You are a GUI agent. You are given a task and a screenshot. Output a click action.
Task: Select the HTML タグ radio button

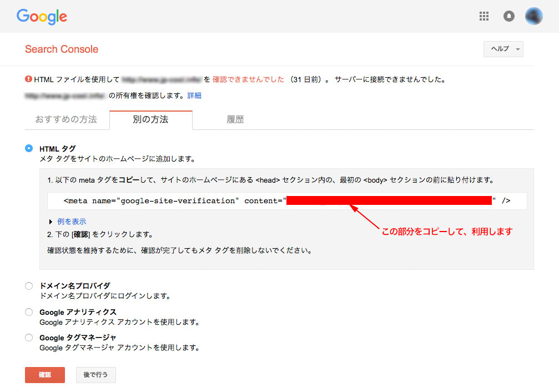(x=29, y=148)
